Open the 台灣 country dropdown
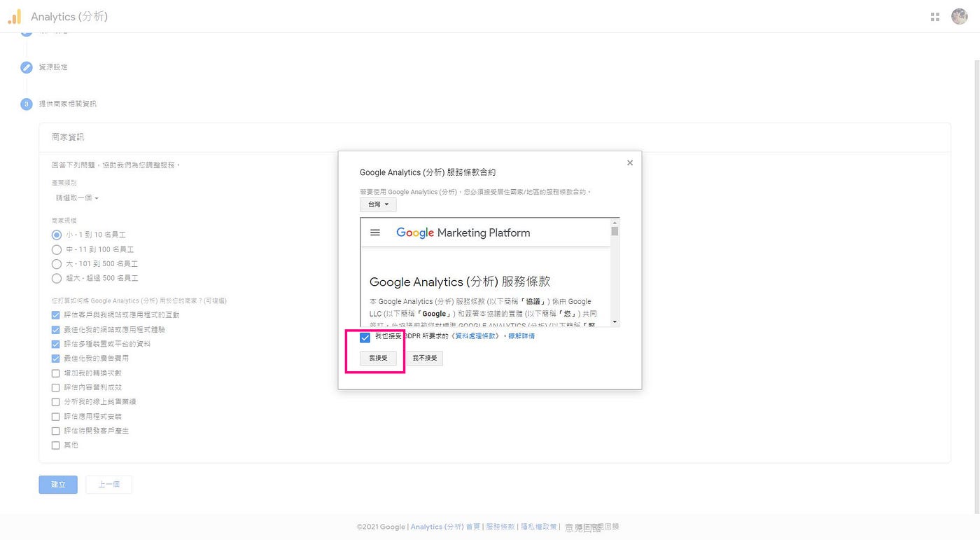Viewport: 980px width, 540px height. [378, 205]
